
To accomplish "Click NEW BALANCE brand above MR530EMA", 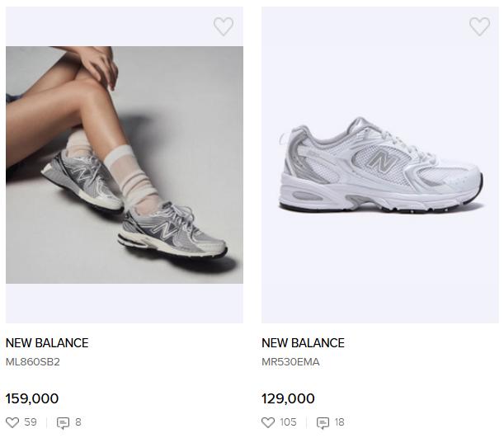I will (x=303, y=343).
